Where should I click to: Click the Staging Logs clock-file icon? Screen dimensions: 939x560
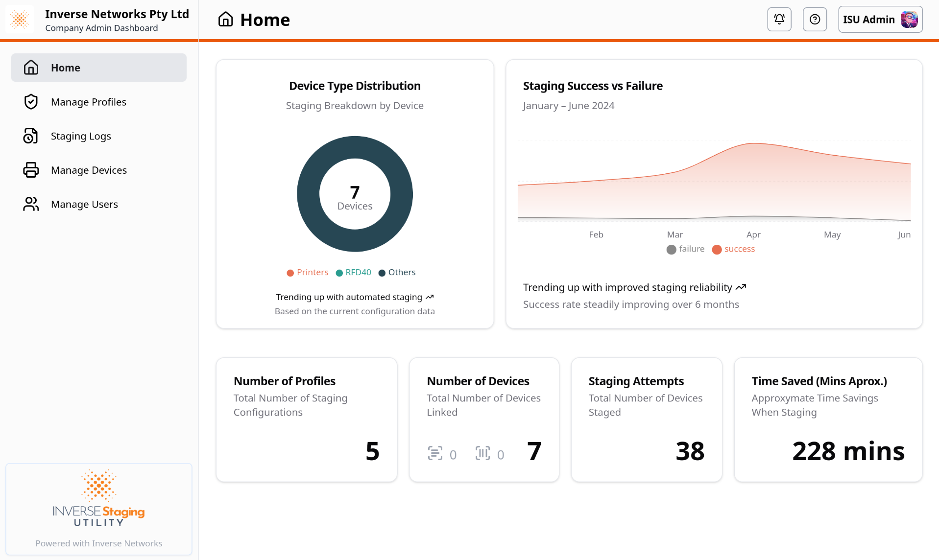[x=31, y=136]
